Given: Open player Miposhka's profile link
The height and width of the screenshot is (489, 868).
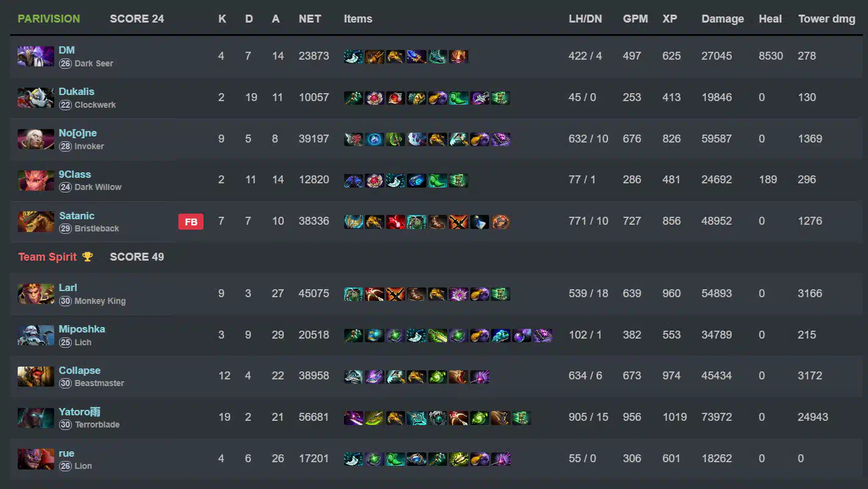Looking at the screenshot, I should tap(82, 329).
